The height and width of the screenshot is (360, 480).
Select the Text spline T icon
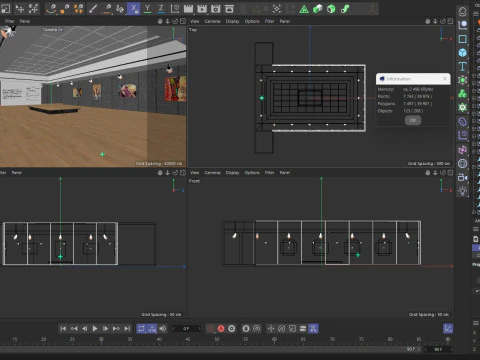462,66
